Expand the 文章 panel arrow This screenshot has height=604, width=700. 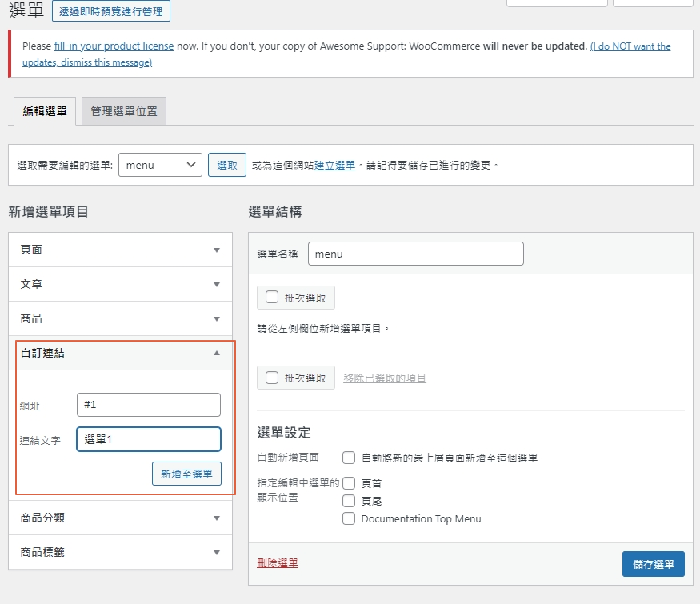coord(216,285)
